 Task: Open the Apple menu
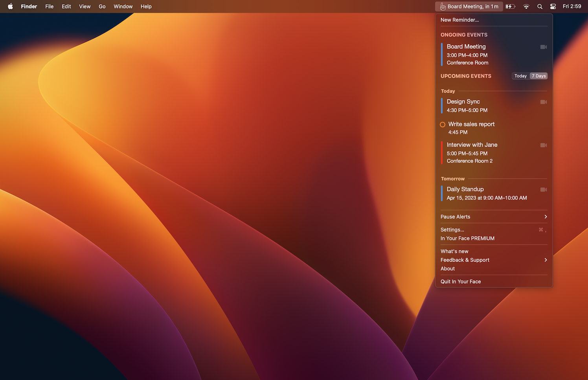[11, 7]
